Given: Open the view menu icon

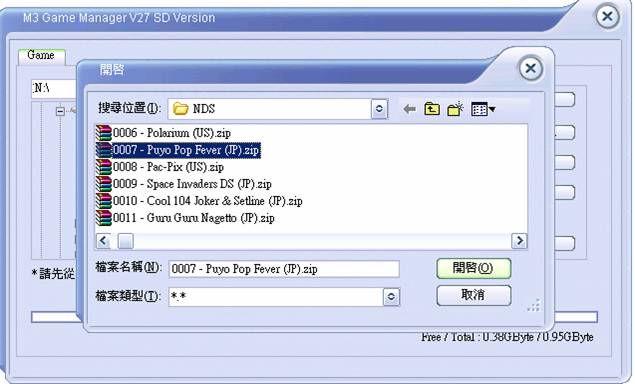Looking at the screenshot, I should pyautogui.click(x=483, y=109).
